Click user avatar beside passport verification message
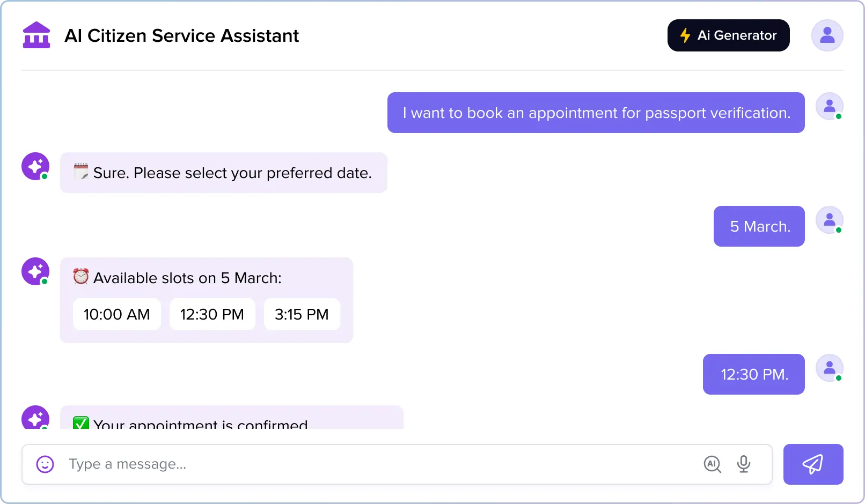This screenshot has width=865, height=504. point(829,106)
